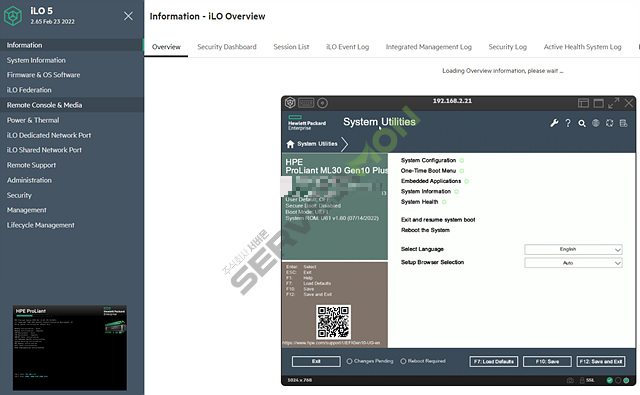Screen dimensions: 640x395
Task: Click F12: Save and Exit button
Action: [601, 362]
